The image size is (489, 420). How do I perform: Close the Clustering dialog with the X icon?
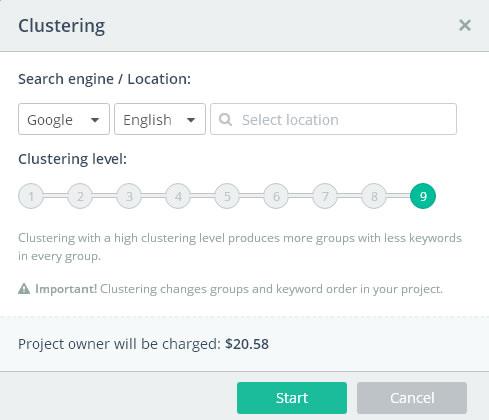tap(465, 25)
